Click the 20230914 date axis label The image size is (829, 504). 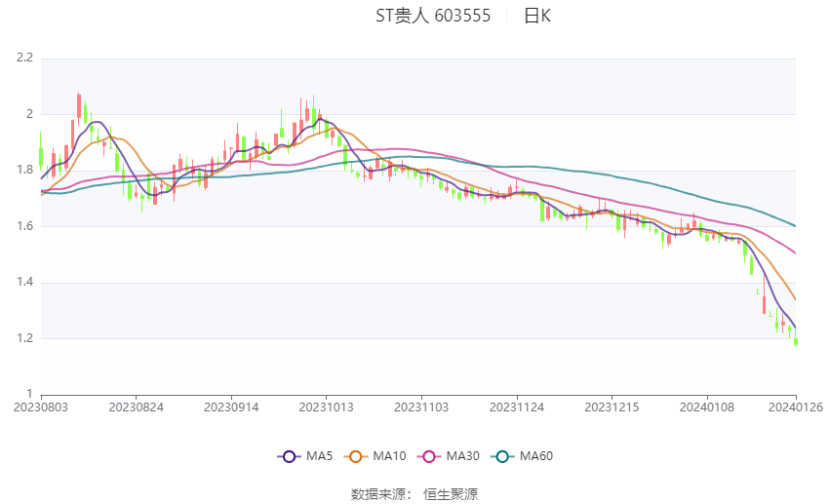pyautogui.click(x=231, y=407)
